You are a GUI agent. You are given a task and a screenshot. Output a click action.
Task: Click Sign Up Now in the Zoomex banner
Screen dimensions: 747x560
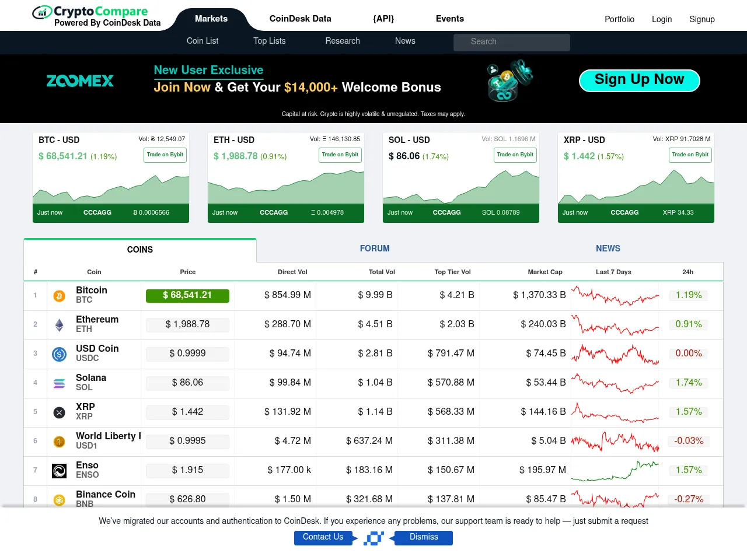click(639, 80)
